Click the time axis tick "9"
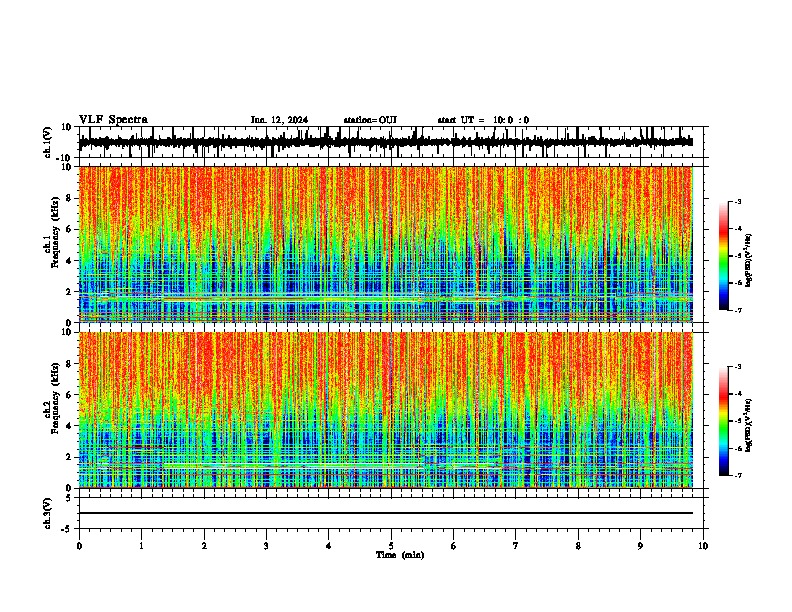792x612 pixels. coord(640,546)
